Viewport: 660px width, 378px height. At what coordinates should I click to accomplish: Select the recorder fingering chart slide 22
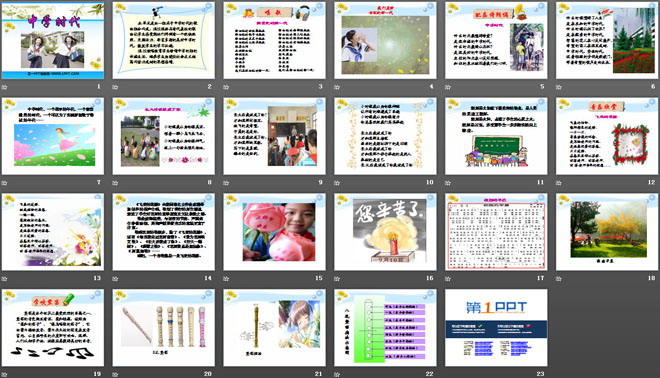pos(385,327)
